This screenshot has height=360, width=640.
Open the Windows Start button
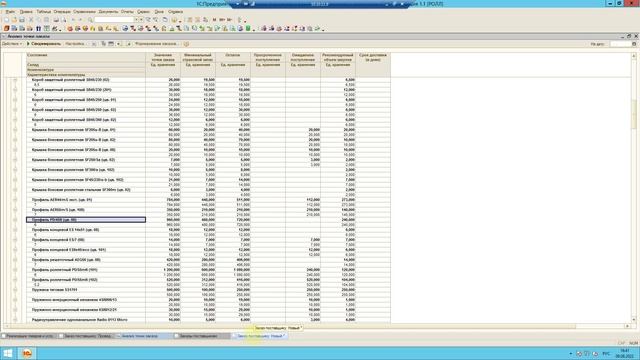click(x=7, y=353)
